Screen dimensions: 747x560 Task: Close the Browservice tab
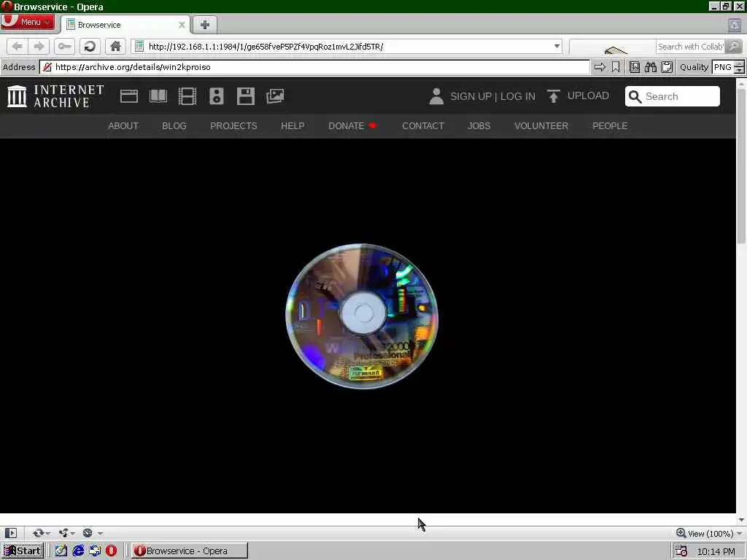pyautogui.click(x=182, y=25)
